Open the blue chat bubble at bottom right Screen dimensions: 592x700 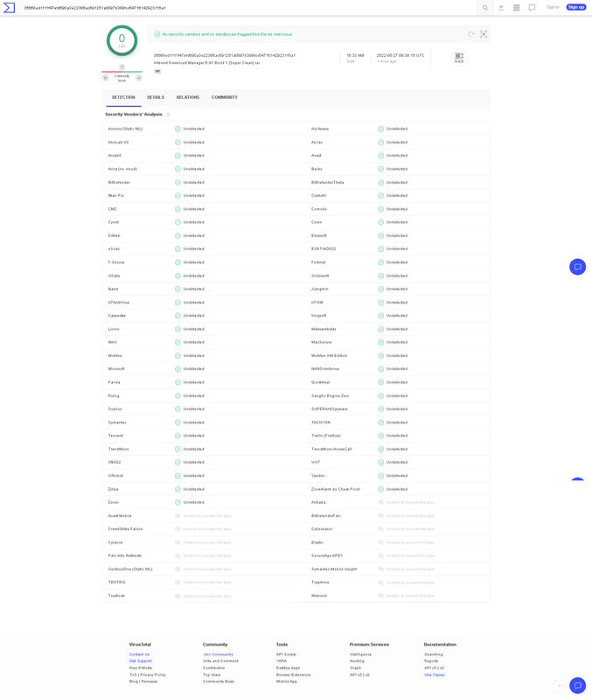[577, 685]
